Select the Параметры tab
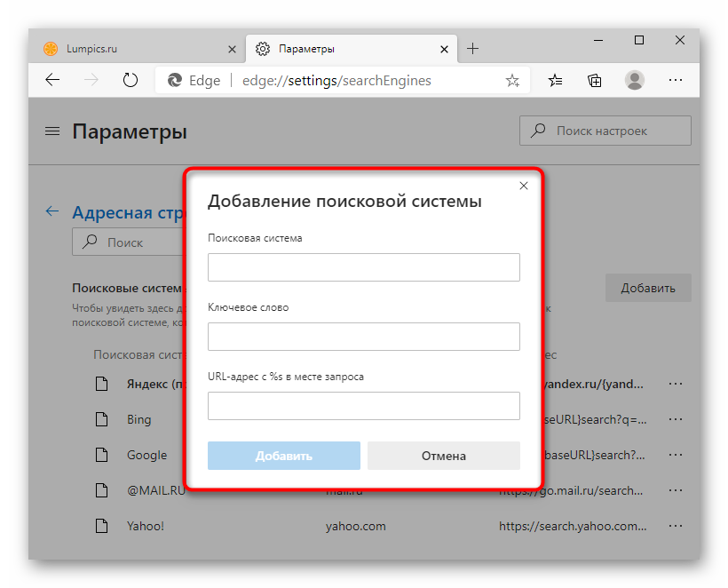The height and width of the screenshot is (588, 728). 352,49
